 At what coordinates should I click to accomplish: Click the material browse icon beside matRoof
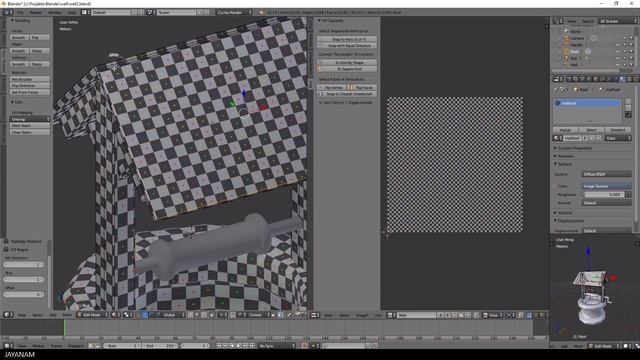[558, 138]
